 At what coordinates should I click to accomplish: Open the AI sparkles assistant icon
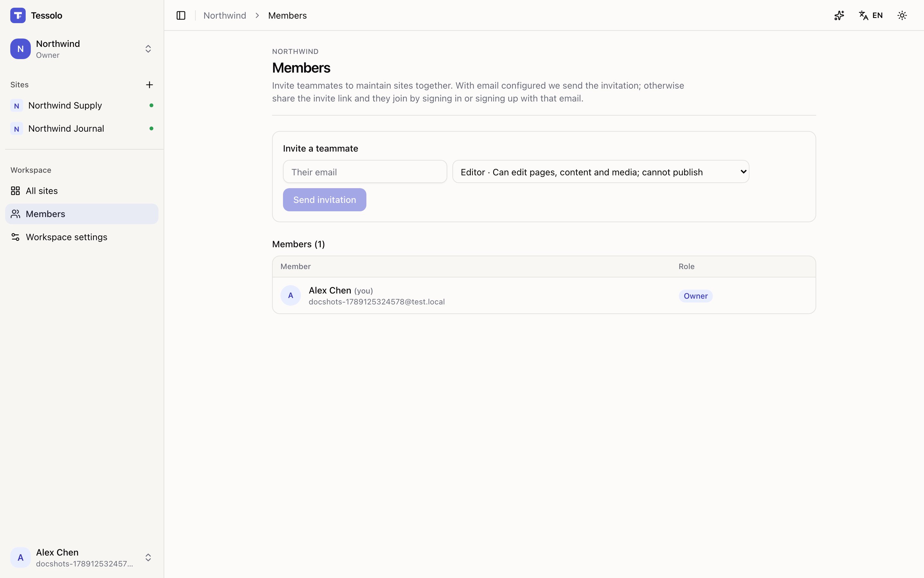839,15
